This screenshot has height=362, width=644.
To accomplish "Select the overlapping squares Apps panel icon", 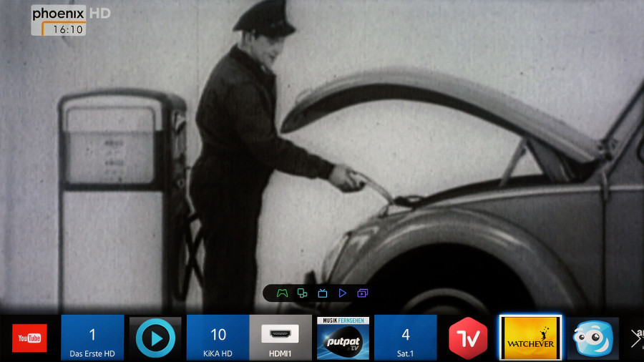I will click(x=303, y=293).
